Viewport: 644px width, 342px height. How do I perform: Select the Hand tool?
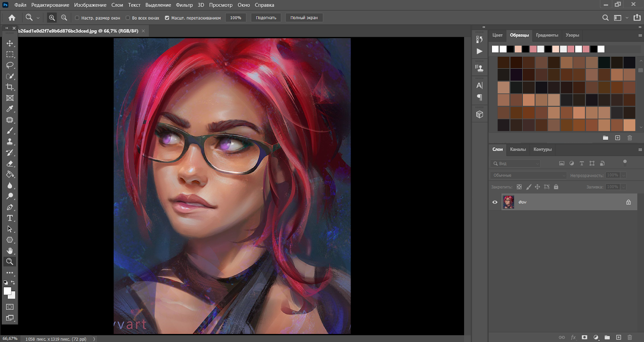pyautogui.click(x=10, y=251)
